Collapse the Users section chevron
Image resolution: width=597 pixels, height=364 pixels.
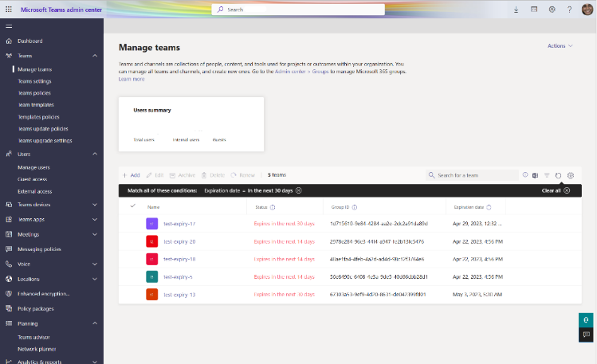click(95, 154)
